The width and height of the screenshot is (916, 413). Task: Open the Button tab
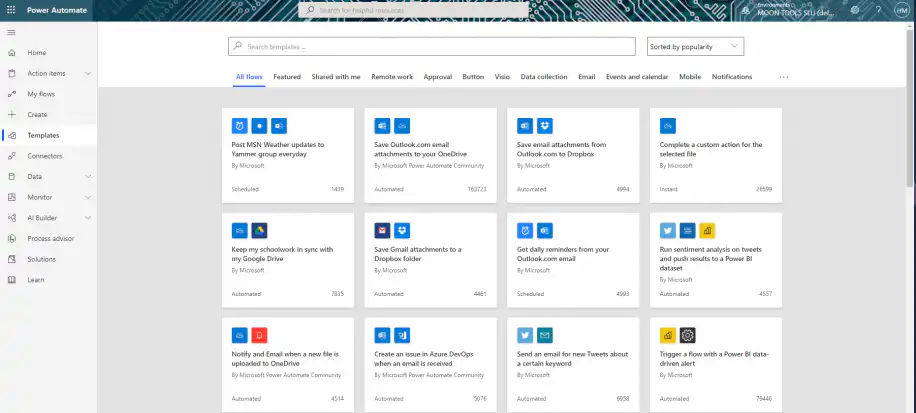(473, 77)
